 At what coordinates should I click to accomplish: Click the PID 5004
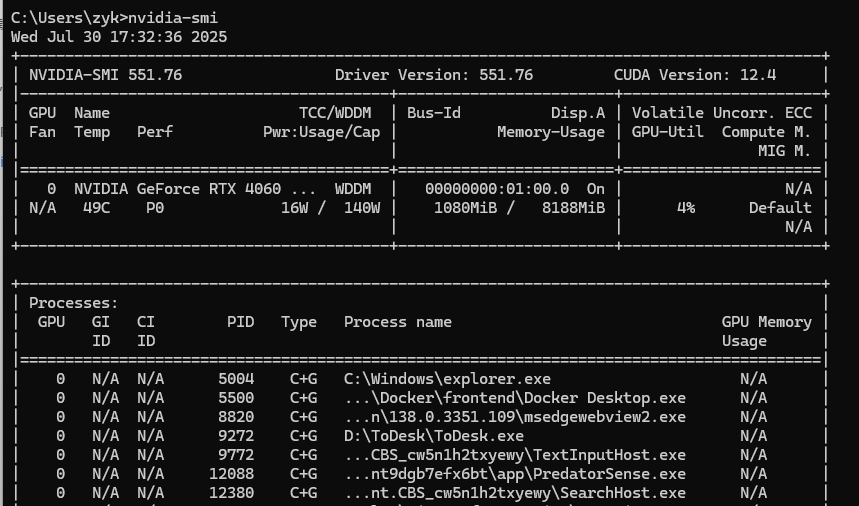(236, 379)
